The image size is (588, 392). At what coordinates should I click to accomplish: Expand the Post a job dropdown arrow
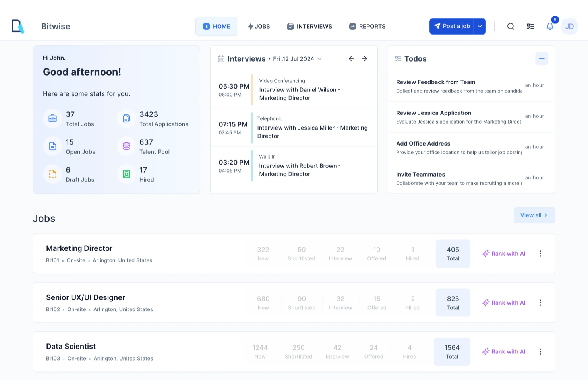480,26
